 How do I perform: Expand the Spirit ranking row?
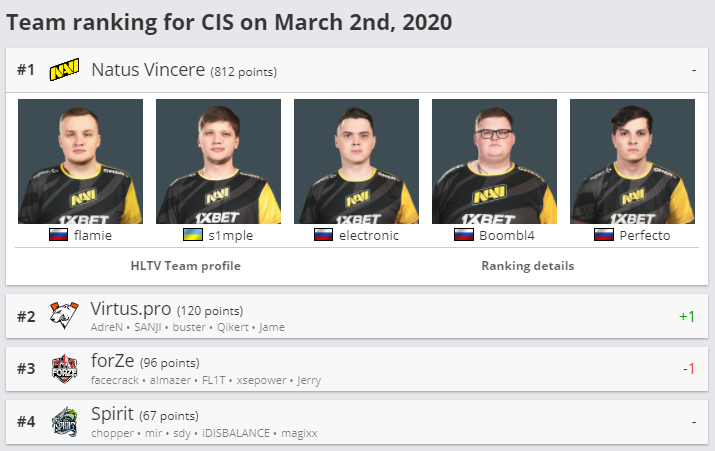click(357, 422)
